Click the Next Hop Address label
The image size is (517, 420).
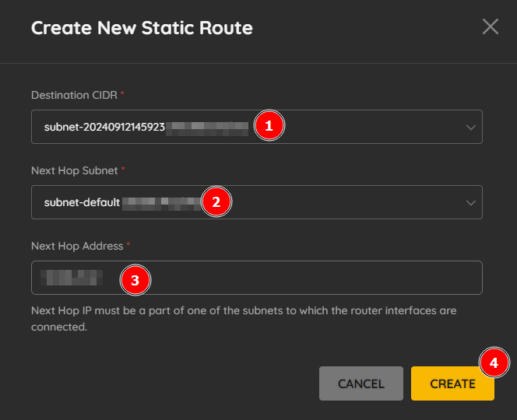point(77,246)
